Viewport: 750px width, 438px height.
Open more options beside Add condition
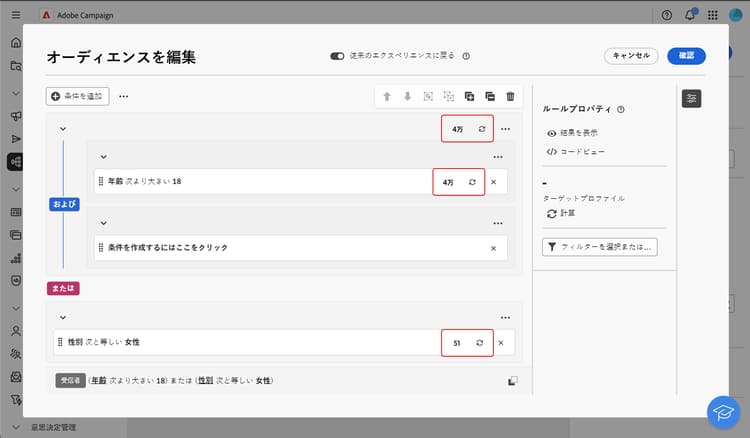(x=123, y=96)
